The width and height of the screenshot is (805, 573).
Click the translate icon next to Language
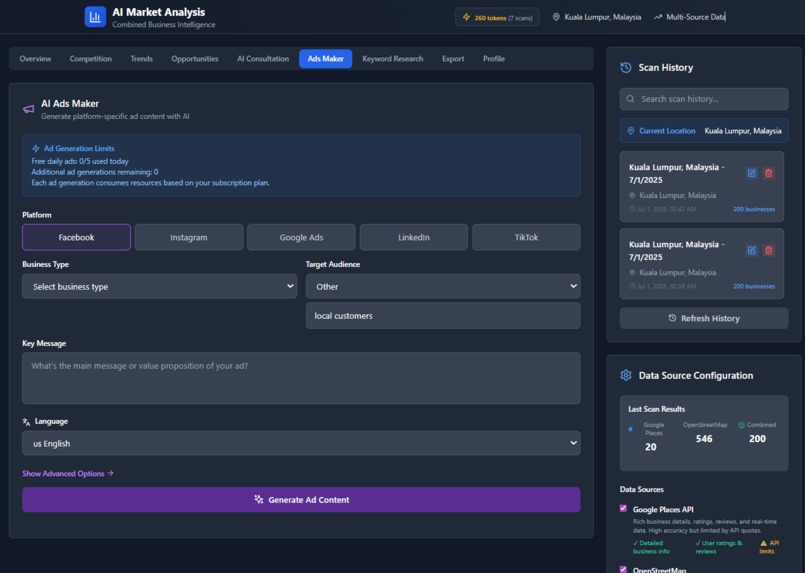26,422
